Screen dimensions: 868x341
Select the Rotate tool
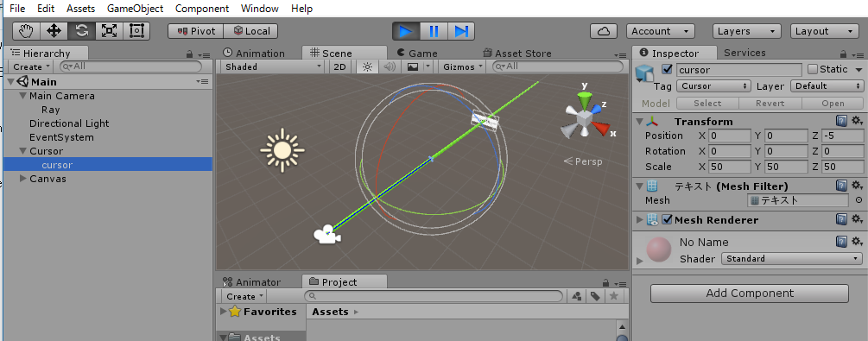tap(81, 31)
